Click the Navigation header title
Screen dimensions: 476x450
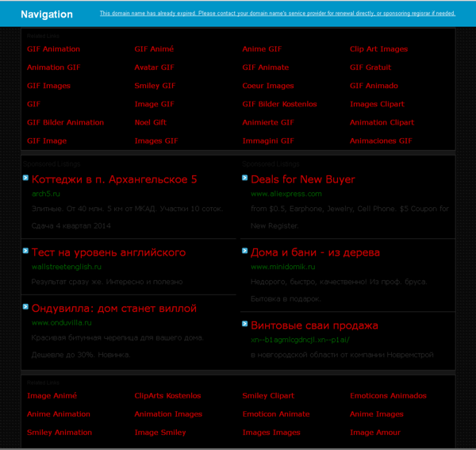click(47, 14)
